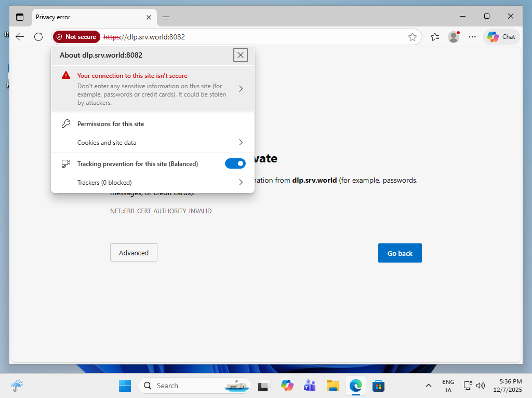Open Microsoft Store from taskbar

[x=378, y=386]
